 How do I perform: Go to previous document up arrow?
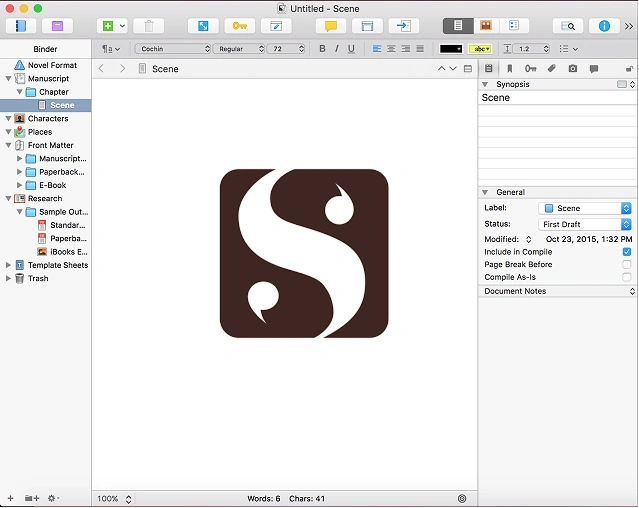click(441, 69)
